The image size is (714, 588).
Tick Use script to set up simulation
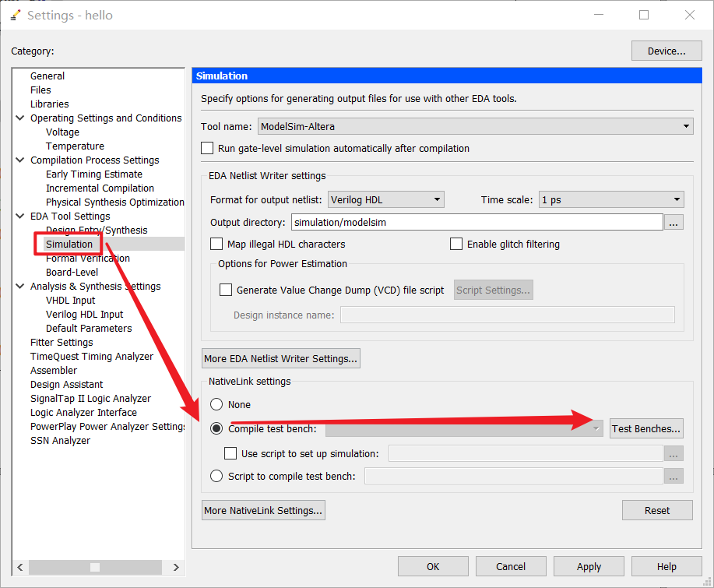point(230,453)
